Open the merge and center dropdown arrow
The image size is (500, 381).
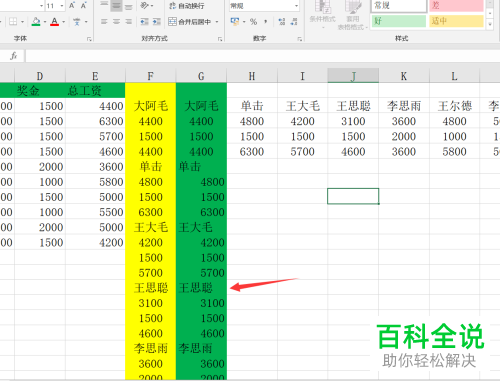coord(217,22)
